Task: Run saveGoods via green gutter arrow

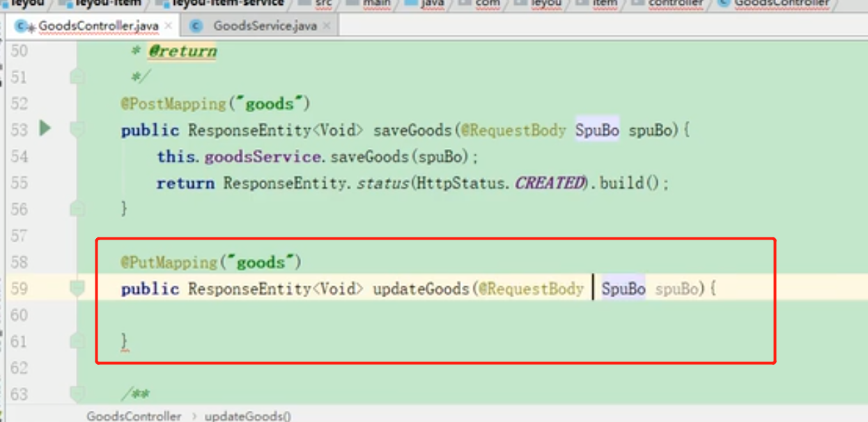Action: 45,128
